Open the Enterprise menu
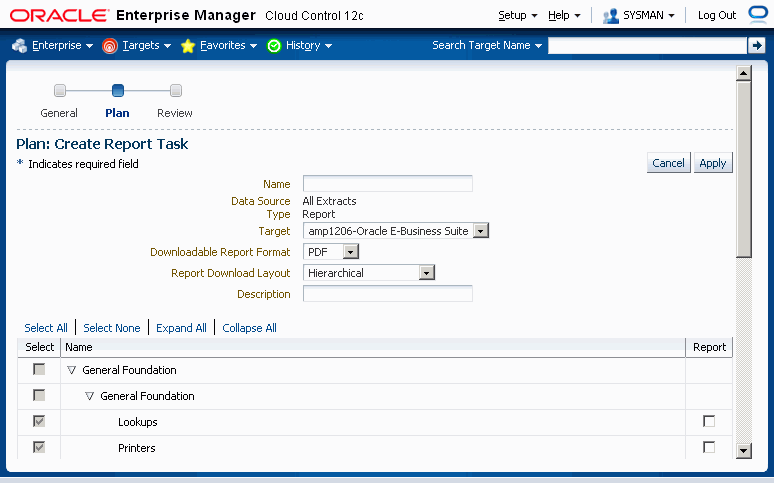Image resolution: width=774 pixels, height=483 pixels. pyautogui.click(x=62, y=45)
